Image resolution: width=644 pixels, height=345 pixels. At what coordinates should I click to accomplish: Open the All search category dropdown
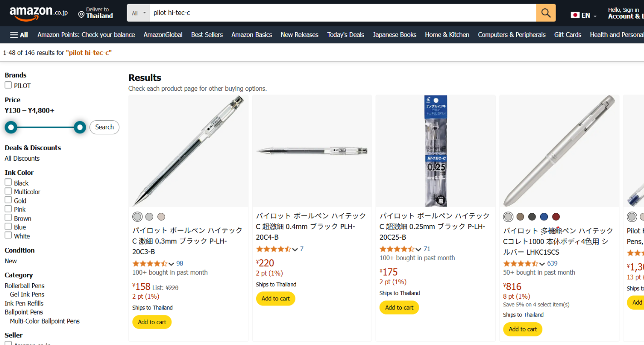coord(139,13)
